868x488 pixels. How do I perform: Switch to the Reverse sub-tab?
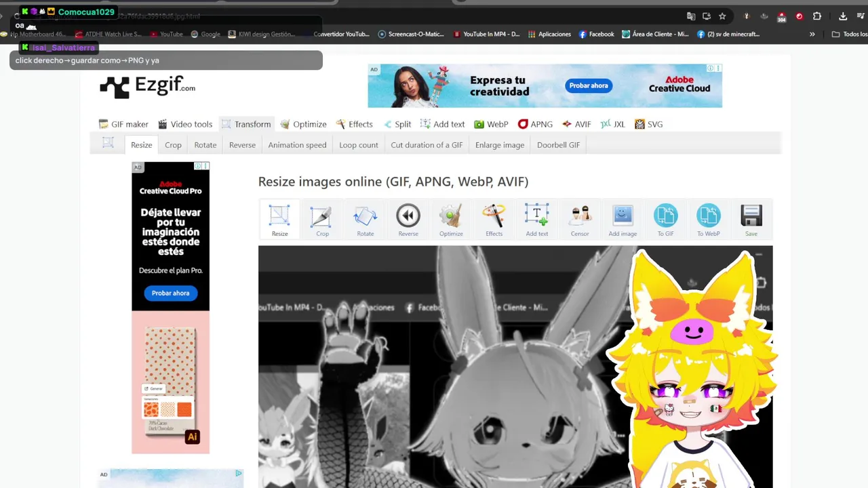(242, 145)
